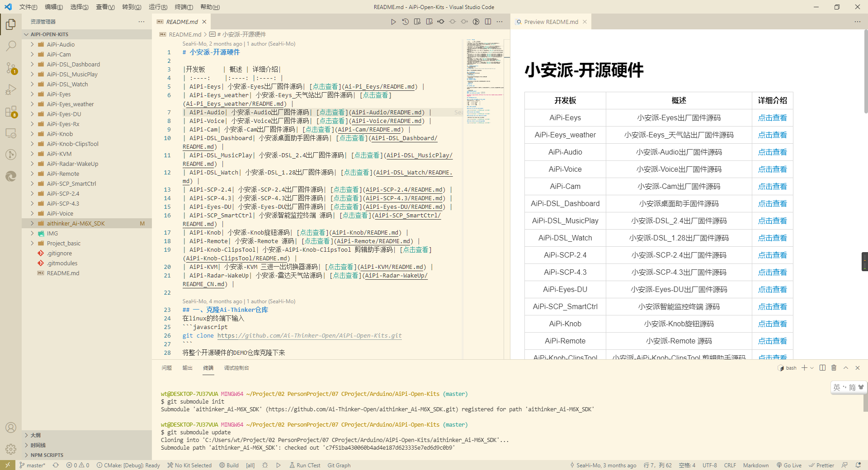Open the Manage gear menu
868x470 pixels.
[x=11, y=449]
